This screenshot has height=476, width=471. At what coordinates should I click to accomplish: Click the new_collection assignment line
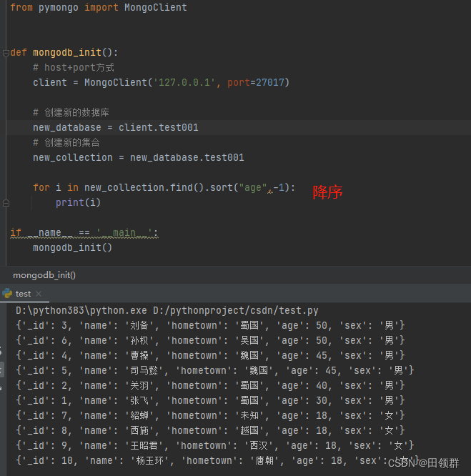[139, 157]
